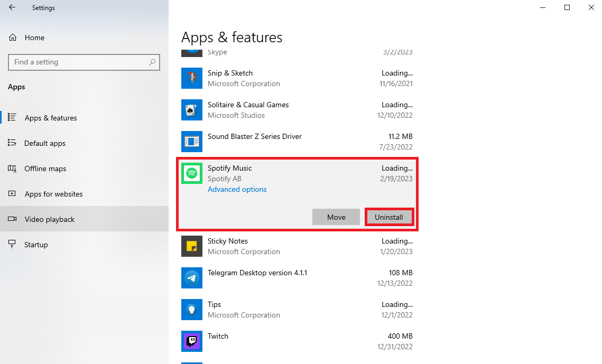Minimize the Settings window
Viewport: 602px width, 364px height.
pos(542,7)
